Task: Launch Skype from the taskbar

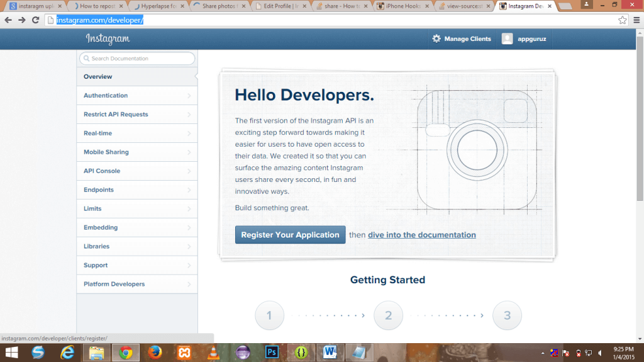Action: point(38,353)
